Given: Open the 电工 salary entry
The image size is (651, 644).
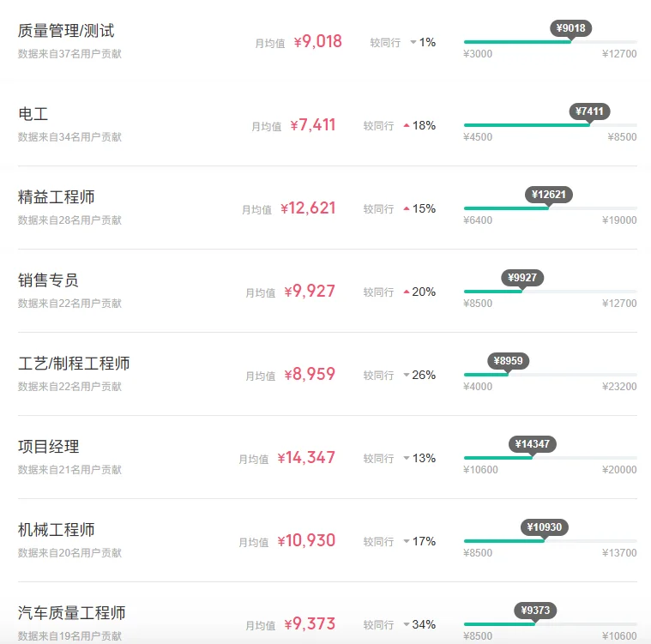Looking at the screenshot, I should click(33, 114).
